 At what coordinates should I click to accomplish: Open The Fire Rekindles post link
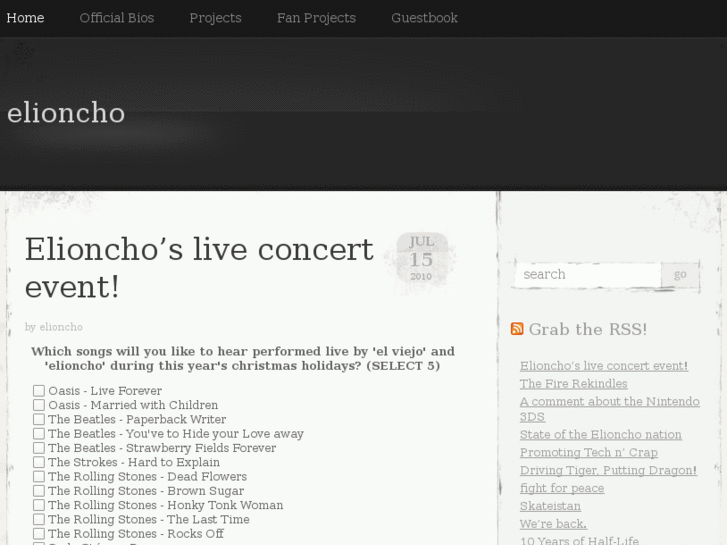click(574, 384)
